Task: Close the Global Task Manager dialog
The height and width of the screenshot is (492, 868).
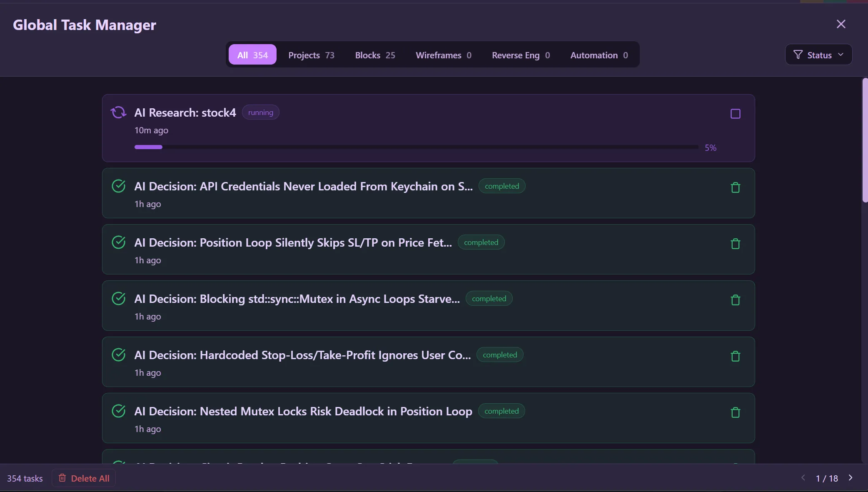Action: coord(841,24)
